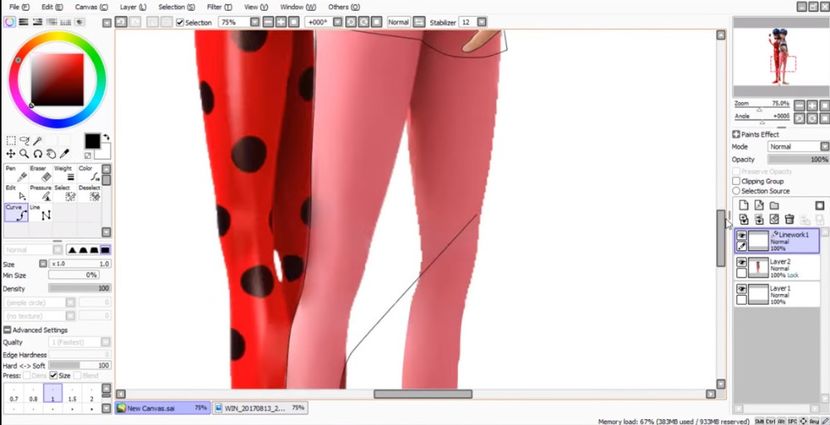Delete the current layer with trash icon
The image size is (830, 425).
(789, 219)
